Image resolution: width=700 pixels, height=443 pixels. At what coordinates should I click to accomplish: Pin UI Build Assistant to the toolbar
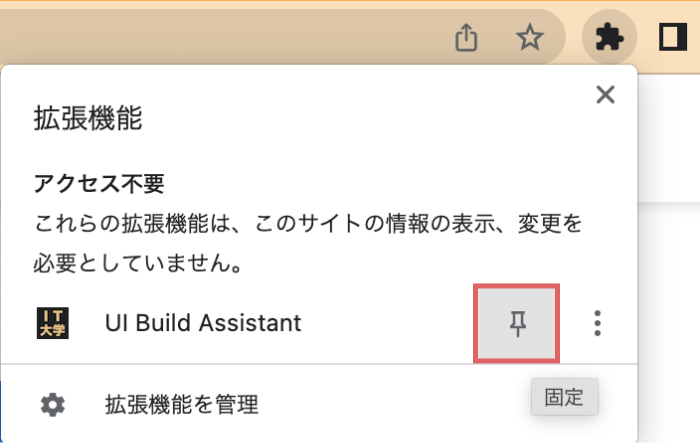[x=517, y=323]
